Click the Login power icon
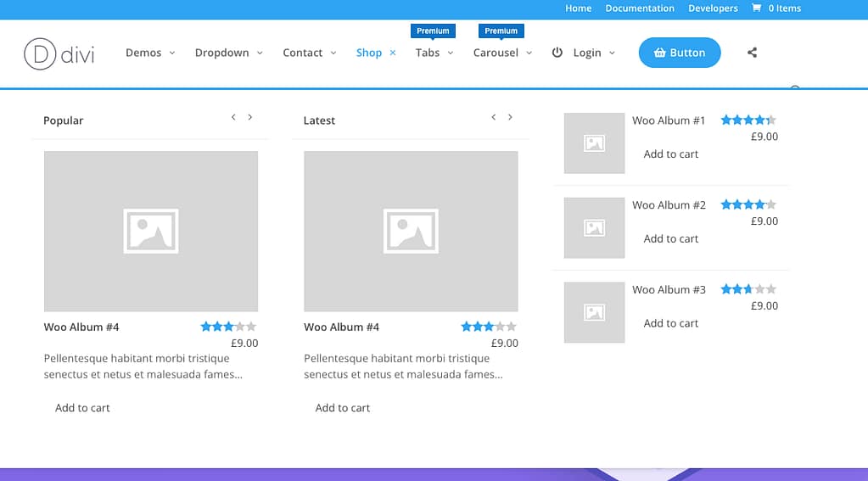Image resolution: width=868 pixels, height=481 pixels. click(557, 53)
